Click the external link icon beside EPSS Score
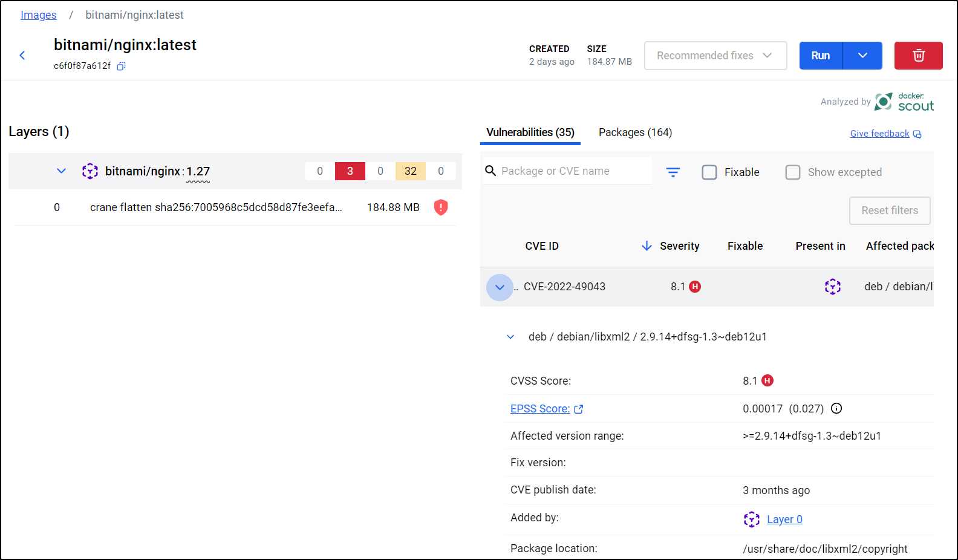Screen dimensions: 958x560 point(579,409)
